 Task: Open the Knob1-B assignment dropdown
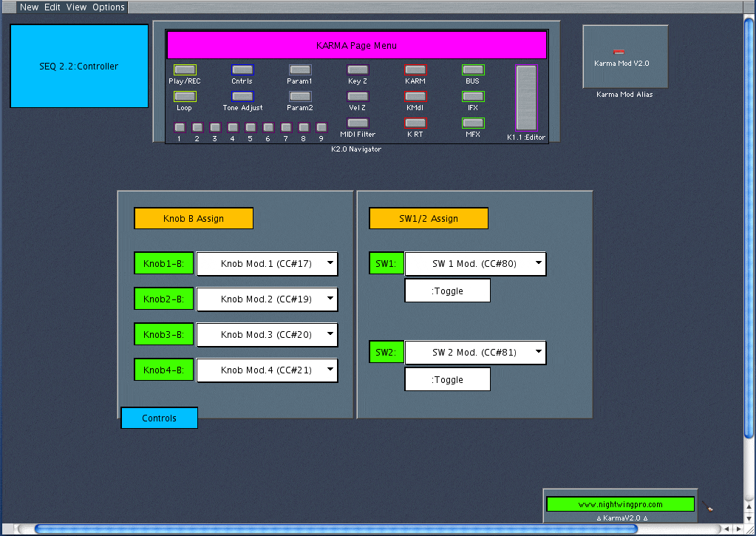(267, 264)
